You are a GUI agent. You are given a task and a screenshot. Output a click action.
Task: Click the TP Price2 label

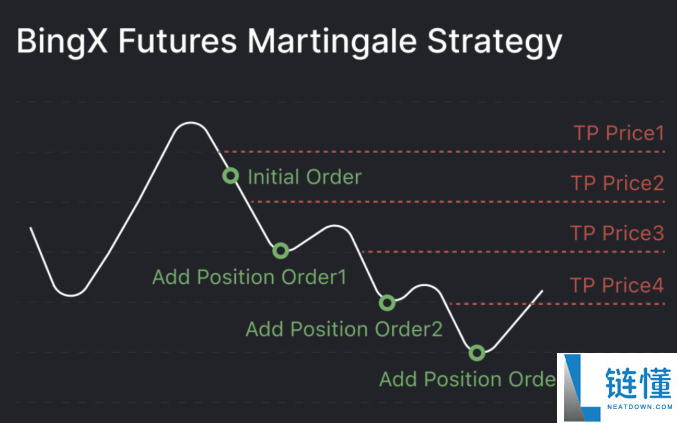617,183
